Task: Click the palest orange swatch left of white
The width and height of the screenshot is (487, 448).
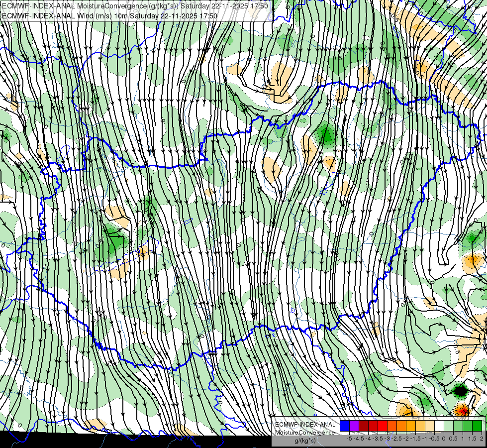Action: click(430, 426)
